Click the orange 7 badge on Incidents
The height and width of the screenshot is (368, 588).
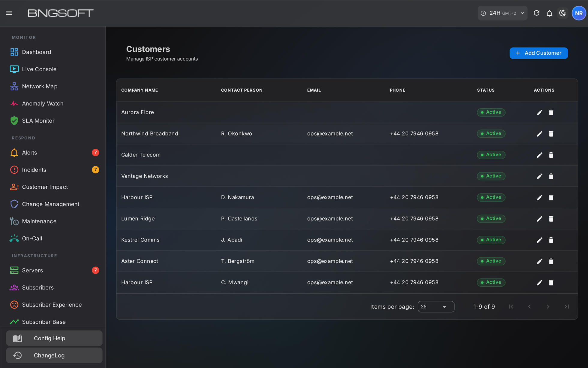tap(95, 170)
